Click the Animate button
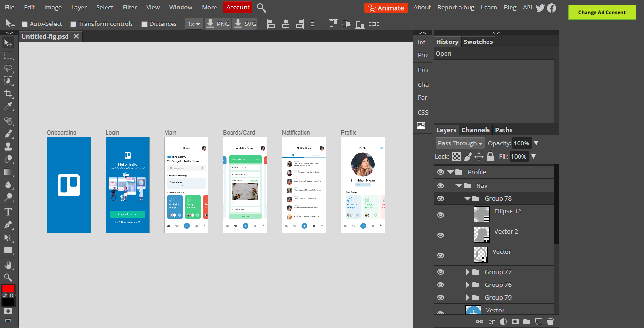Screen dimensions: 644x328 [386, 8]
